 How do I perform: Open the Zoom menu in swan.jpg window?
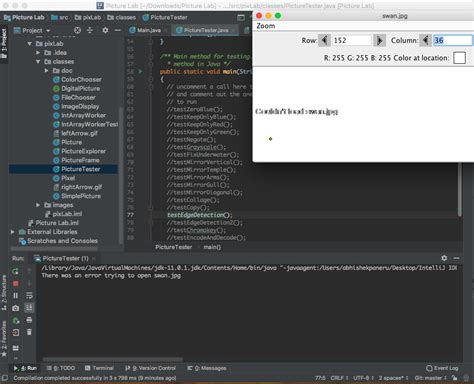266,26
